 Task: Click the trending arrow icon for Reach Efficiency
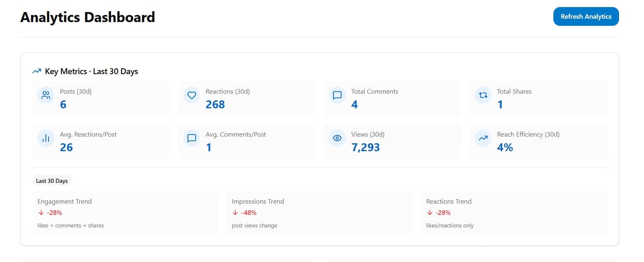tap(483, 138)
